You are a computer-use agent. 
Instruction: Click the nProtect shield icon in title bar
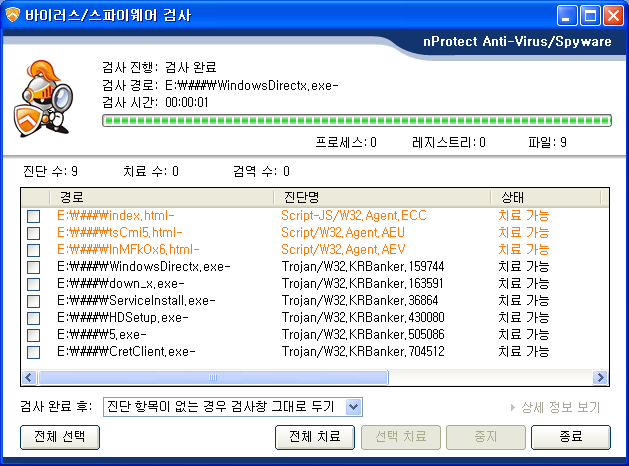tap(12, 16)
